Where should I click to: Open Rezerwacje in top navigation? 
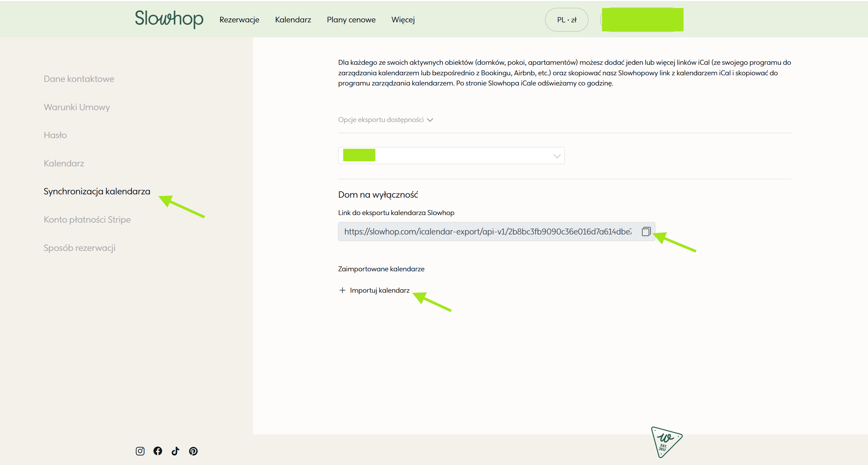coord(239,20)
